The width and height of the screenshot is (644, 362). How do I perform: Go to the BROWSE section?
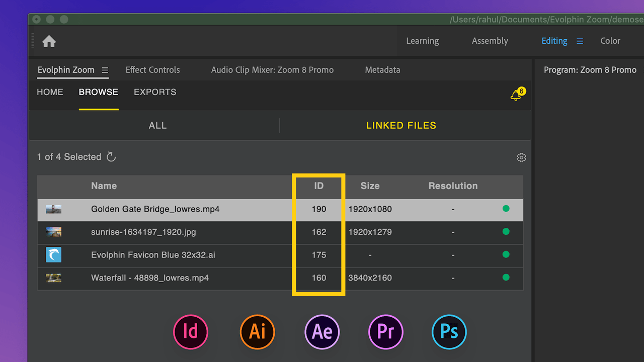[x=99, y=92]
